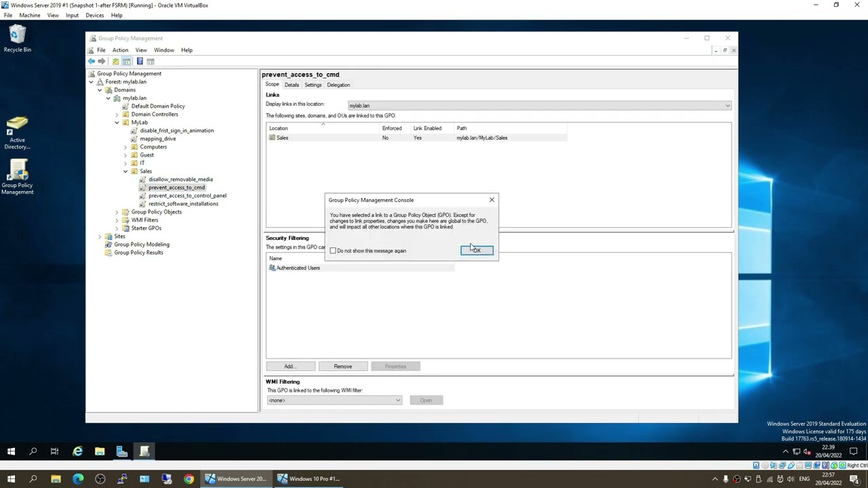Screen dimensions: 868x488
Task: Check 'Do not show this message again'
Action: pos(333,251)
